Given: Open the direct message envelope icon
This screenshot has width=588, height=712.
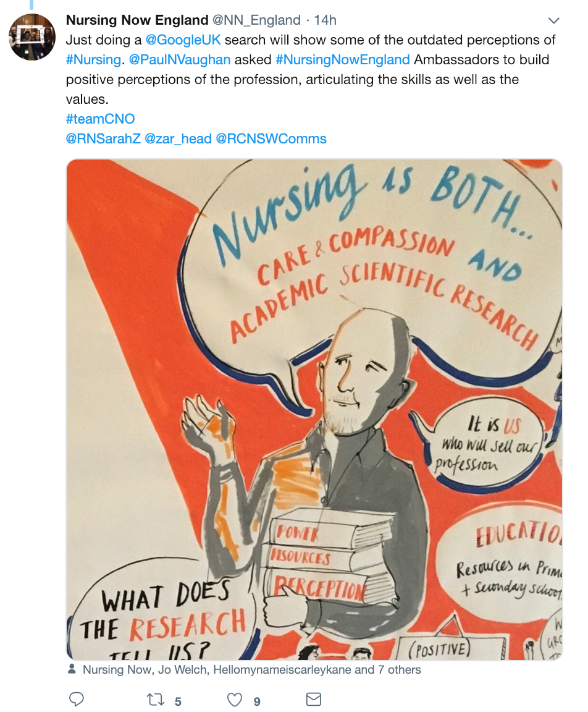Looking at the screenshot, I should tap(314, 699).
